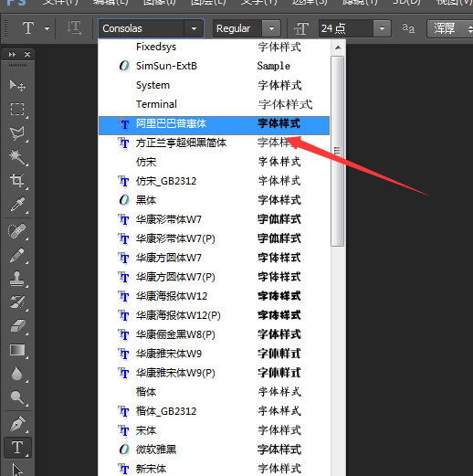Open the Regular font style dropdown
This screenshot has height=476, width=473.
point(271,28)
